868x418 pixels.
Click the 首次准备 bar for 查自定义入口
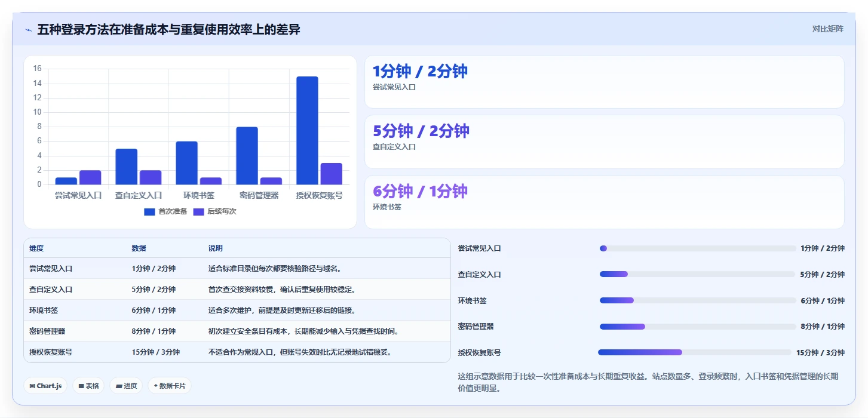click(x=126, y=167)
